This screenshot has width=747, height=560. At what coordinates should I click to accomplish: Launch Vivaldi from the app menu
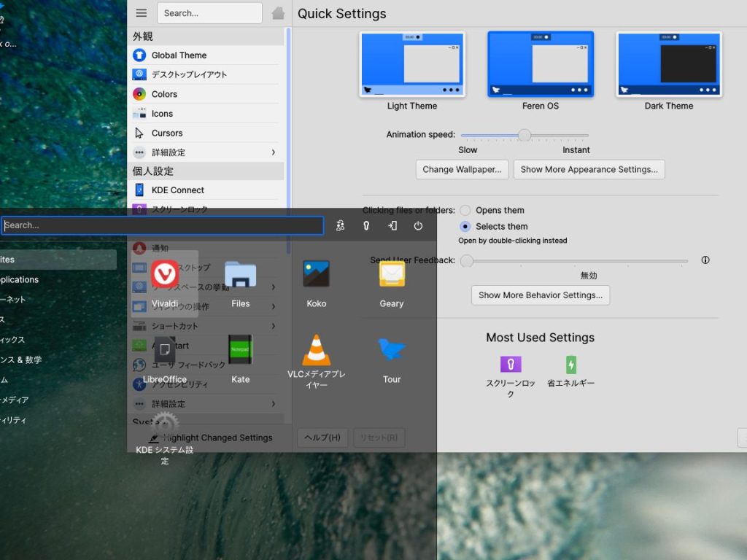165,284
